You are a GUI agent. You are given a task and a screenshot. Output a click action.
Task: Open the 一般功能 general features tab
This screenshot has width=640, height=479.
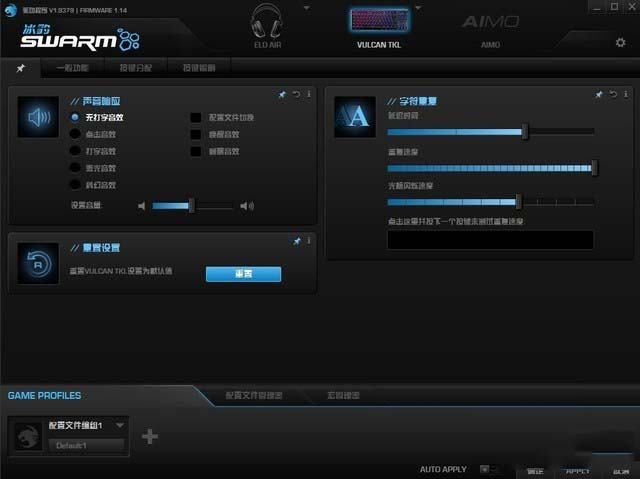coord(73,68)
